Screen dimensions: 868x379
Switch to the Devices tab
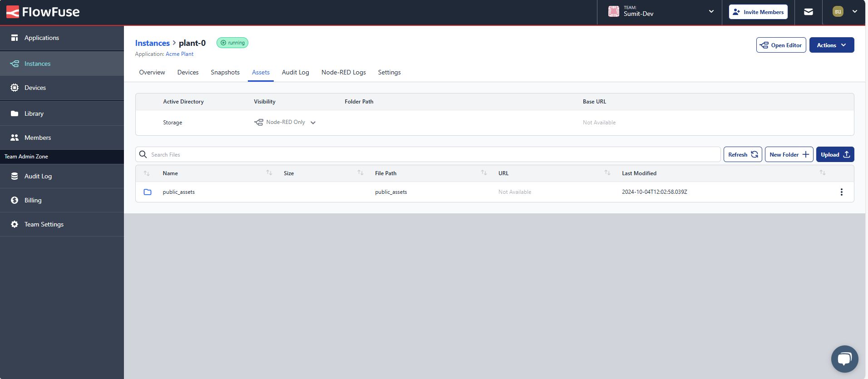[x=188, y=72]
